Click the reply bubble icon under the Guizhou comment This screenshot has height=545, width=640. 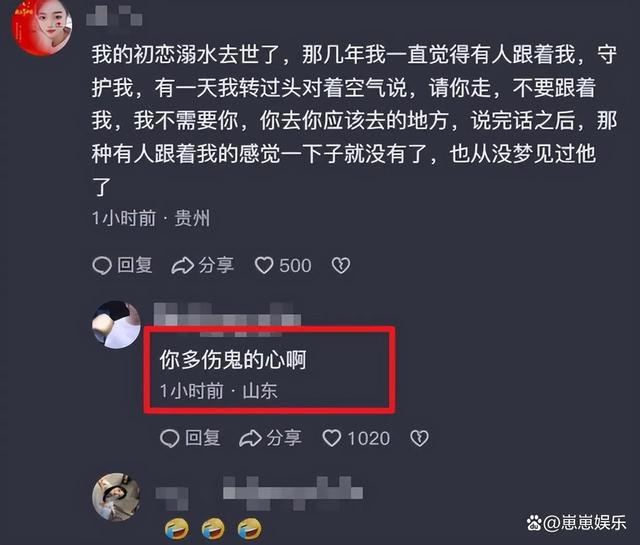[x=102, y=266]
